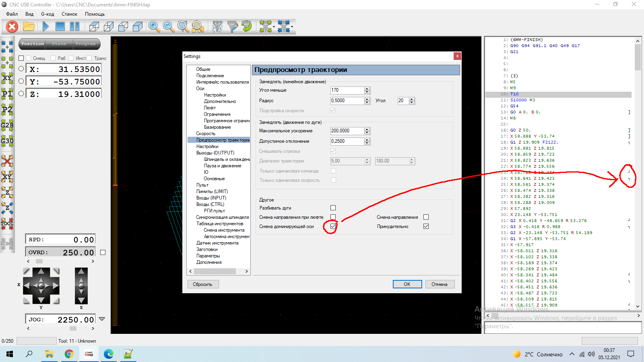Open the dropdown arrow next to JOG
Screen dimensions: 644x362
click(x=102, y=319)
